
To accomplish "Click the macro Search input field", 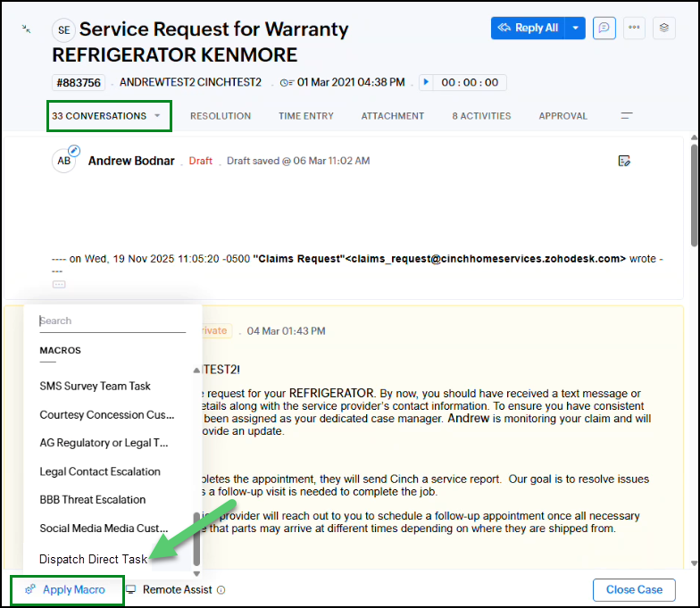I will [112, 321].
